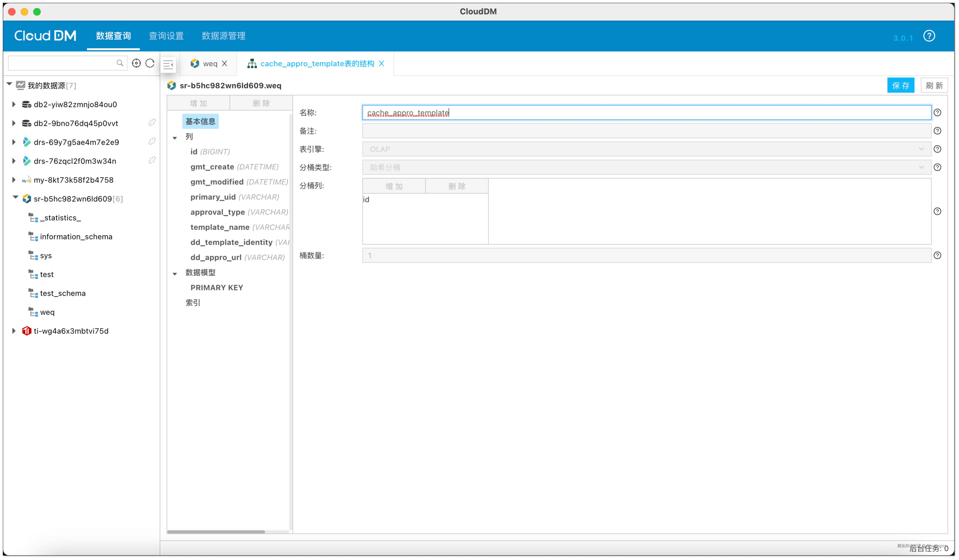Click the MySQL icon for my-8kt73k58f2b4758

(x=26, y=180)
